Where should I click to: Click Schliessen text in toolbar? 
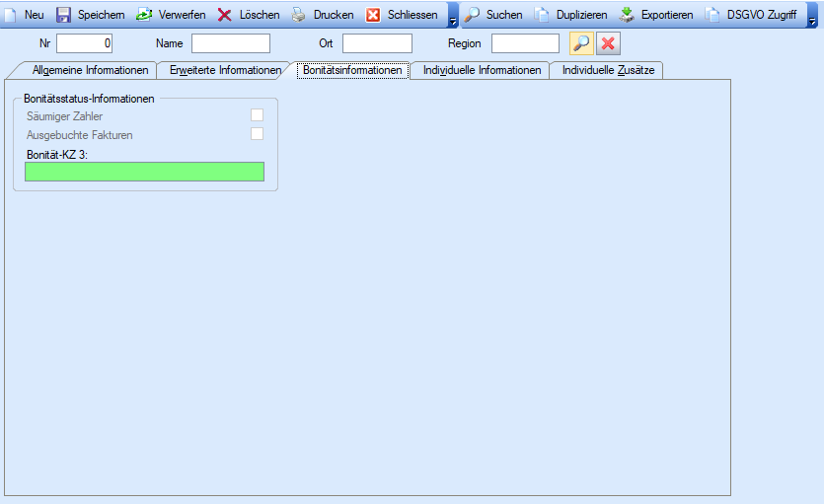412,15
